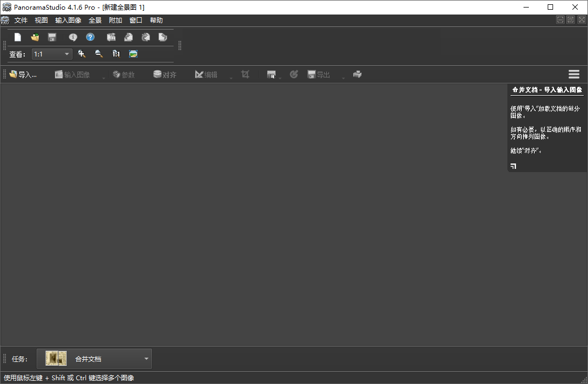Rotate image 90 degrees icon
Screen dimensions: 588x384
click(128, 37)
